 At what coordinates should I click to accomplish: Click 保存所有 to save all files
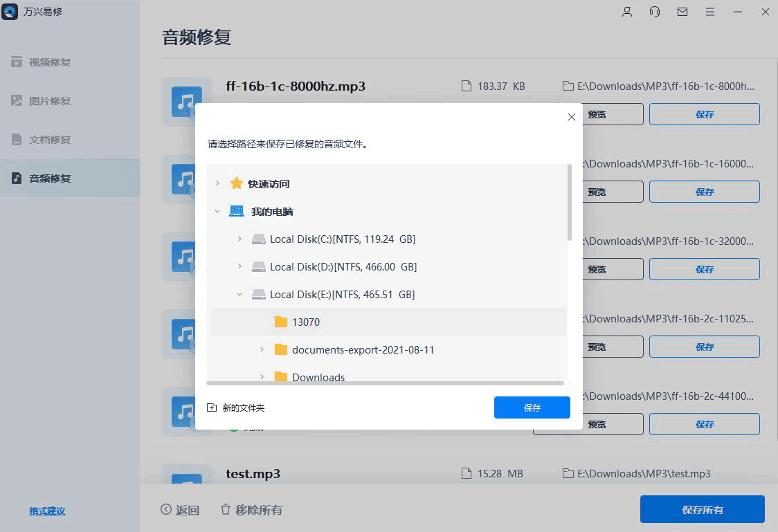[x=702, y=509]
